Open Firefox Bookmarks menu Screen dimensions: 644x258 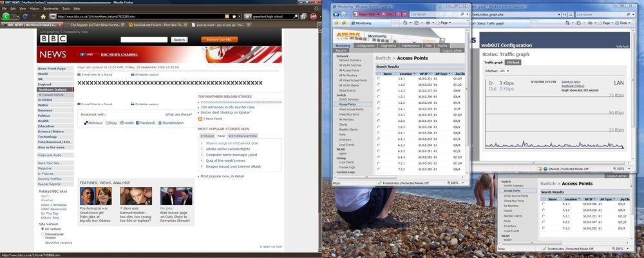[x=51, y=8]
